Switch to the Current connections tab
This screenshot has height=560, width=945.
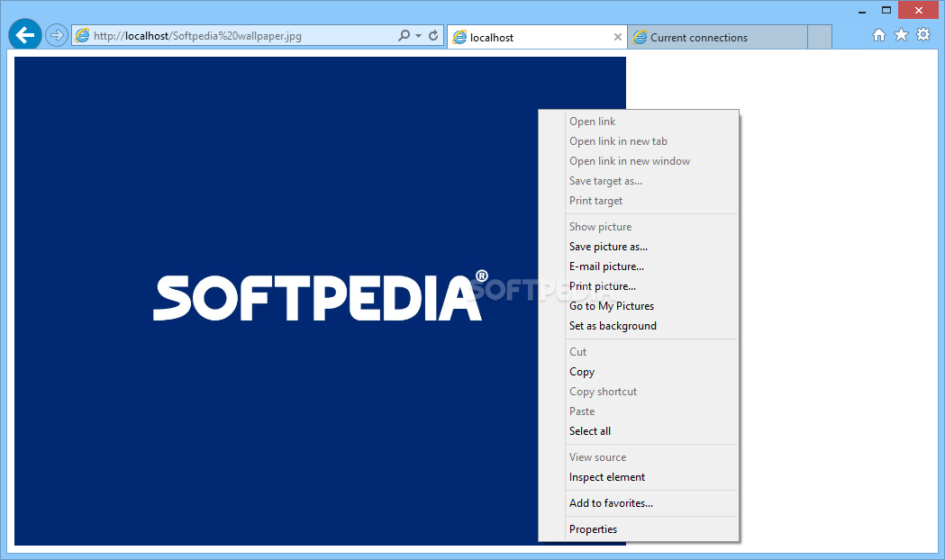click(717, 37)
